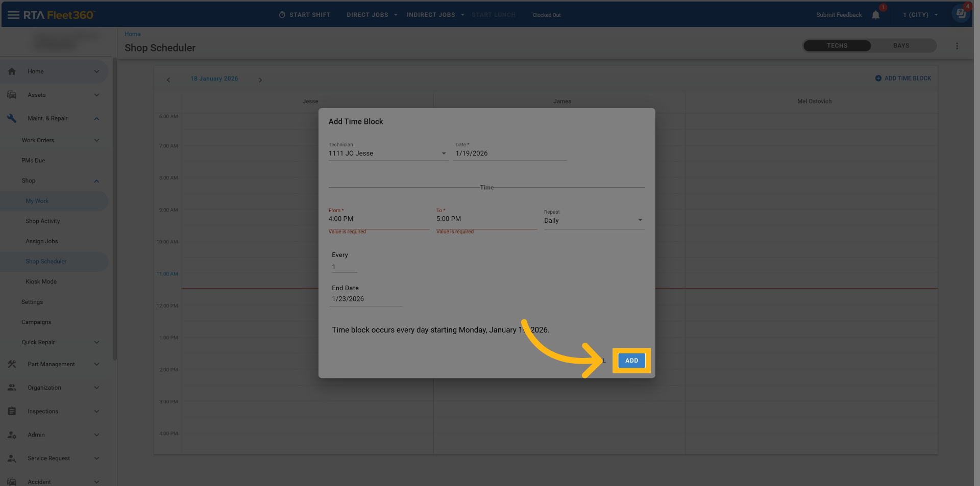Viewport: 980px width, 486px height.
Task: Click the blue ADD button
Action: (x=631, y=361)
